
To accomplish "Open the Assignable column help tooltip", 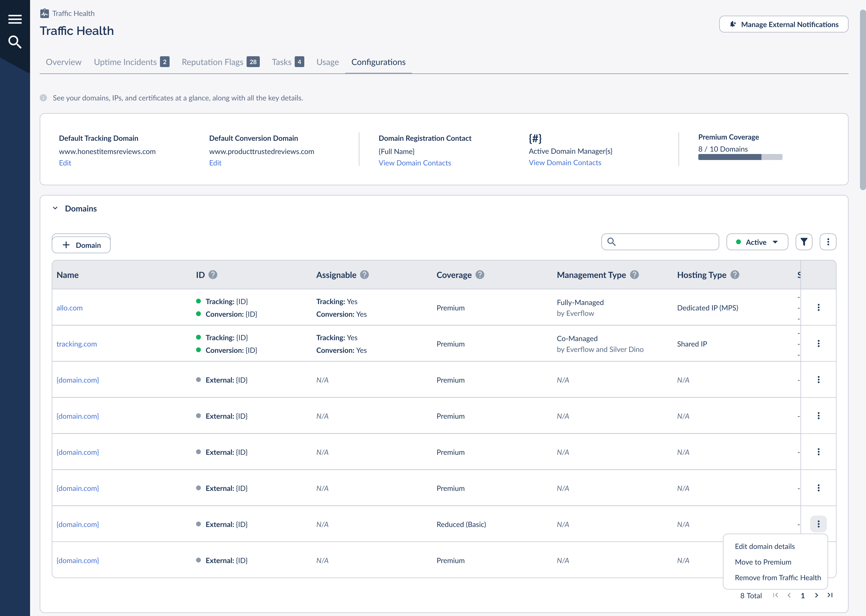I will coord(364,275).
